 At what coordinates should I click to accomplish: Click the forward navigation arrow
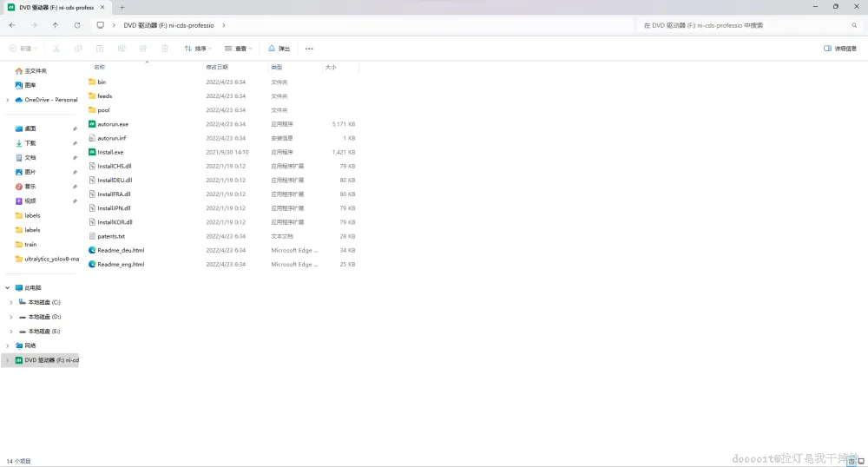coord(34,25)
